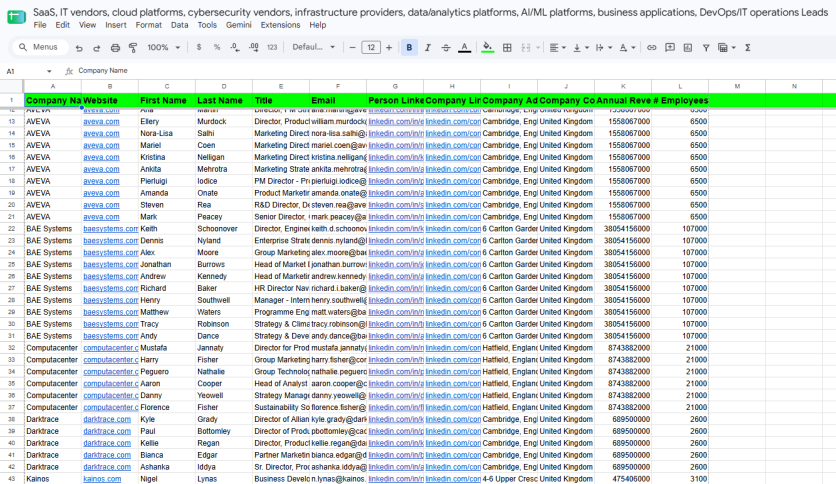Format as percent icon
Viewport: 836px width, 484px height.
217,47
